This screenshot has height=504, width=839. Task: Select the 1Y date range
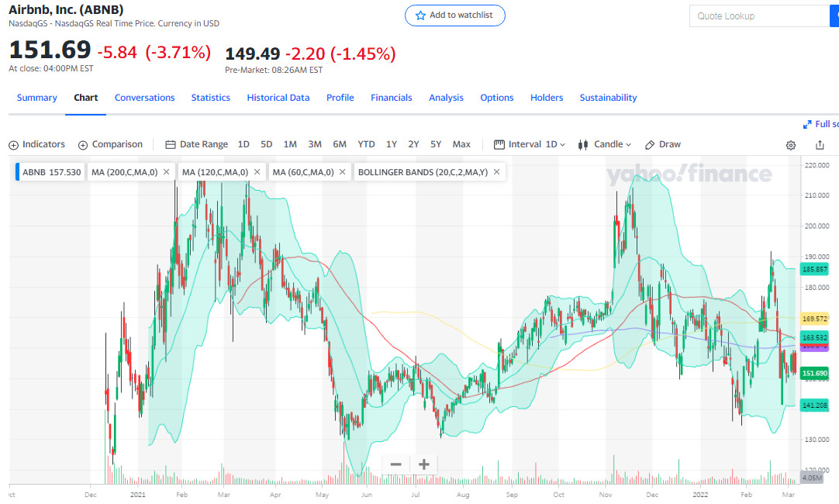[392, 144]
